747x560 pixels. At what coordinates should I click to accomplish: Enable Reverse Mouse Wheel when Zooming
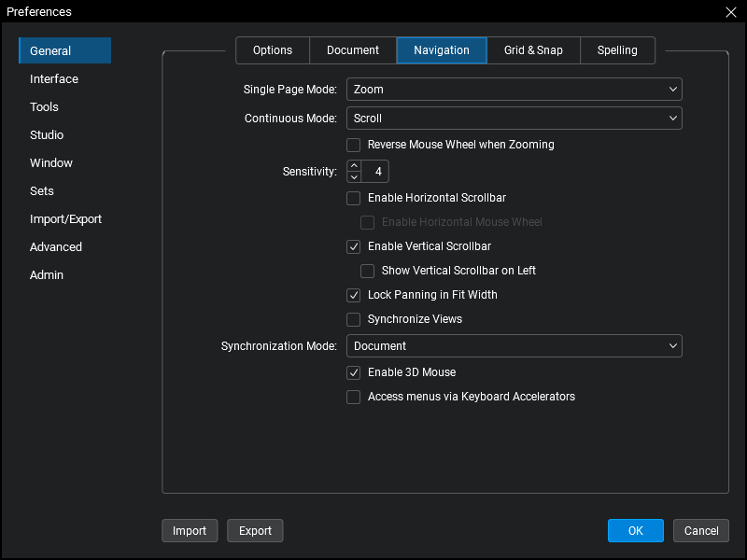(354, 145)
